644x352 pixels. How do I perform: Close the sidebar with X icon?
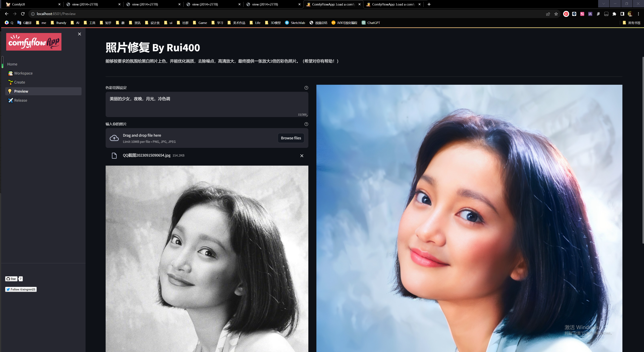tap(80, 34)
